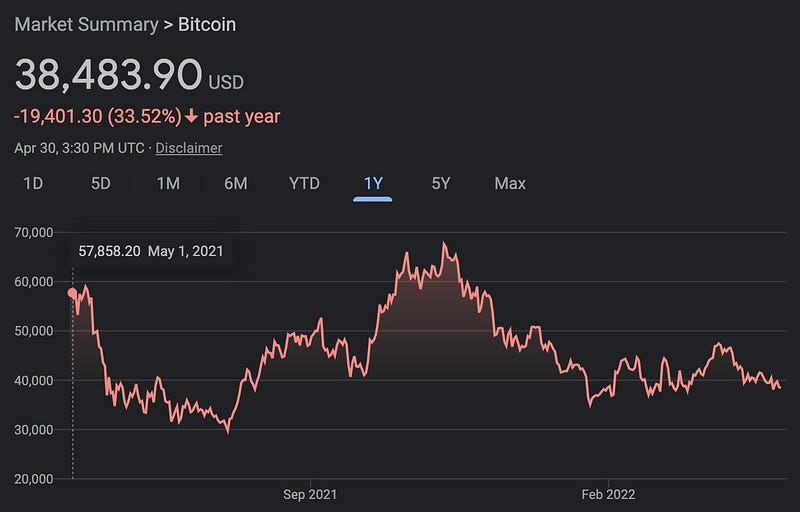Click the Feb 2022 axis label
Image resolution: width=800 pixels, height=512 pixels.
pos(608,494)
